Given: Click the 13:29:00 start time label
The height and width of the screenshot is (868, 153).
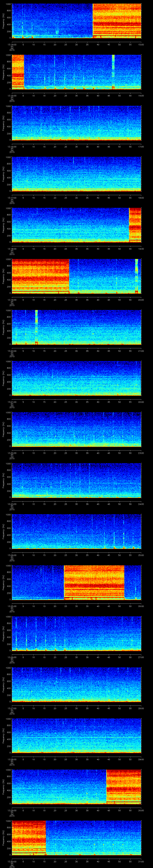Looking at the screenshot, I should tap(12, 810).
